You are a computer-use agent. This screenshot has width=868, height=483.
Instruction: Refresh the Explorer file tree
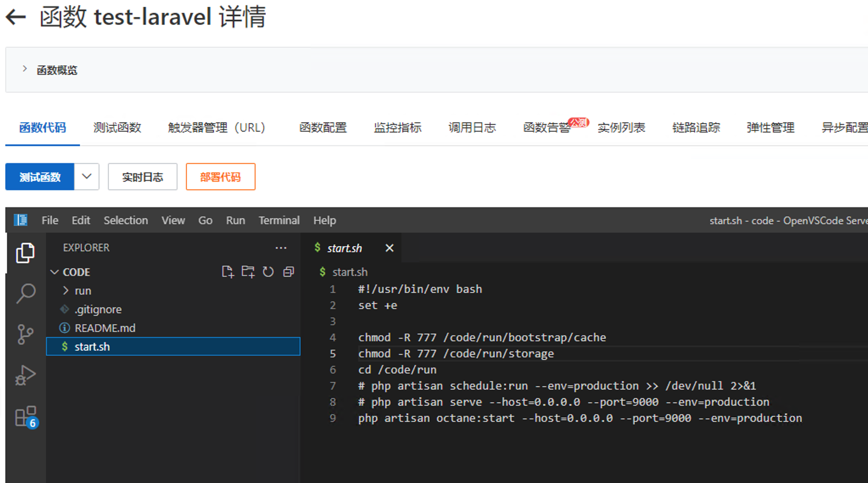pyautogui.click(x=268, y=272)
